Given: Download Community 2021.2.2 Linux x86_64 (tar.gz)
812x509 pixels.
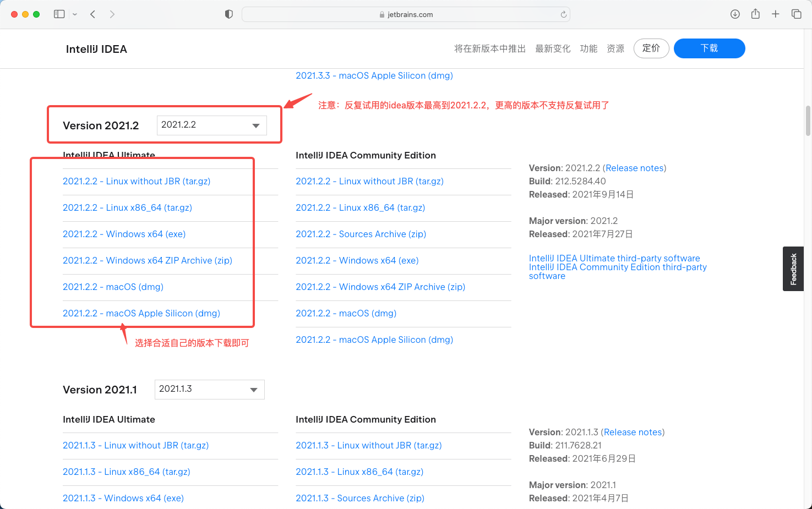Looking at the screenshot, I should coord(361,207).
